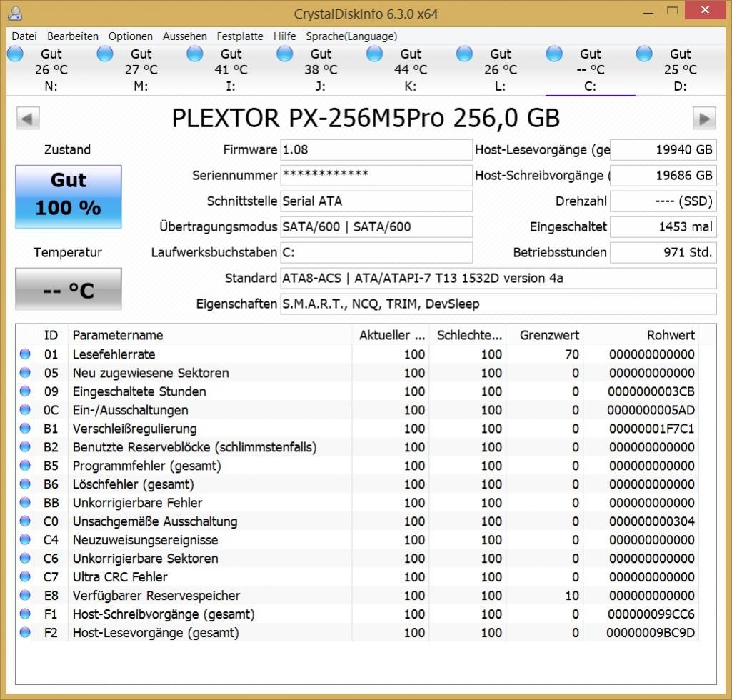Click status orb of Programmfehler row
Image resolution: width=732 pixels, height=700 pixels.
[25, 465]
